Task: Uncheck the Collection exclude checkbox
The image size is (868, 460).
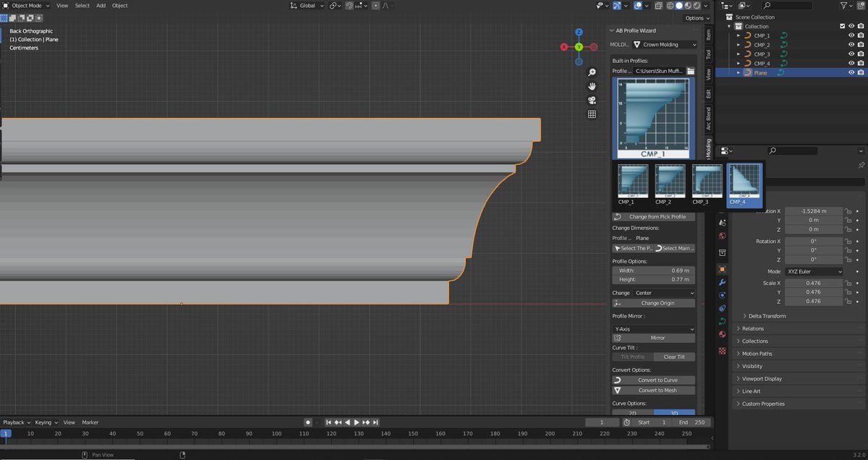Action: pyautogui.click(x=842, y=26)
